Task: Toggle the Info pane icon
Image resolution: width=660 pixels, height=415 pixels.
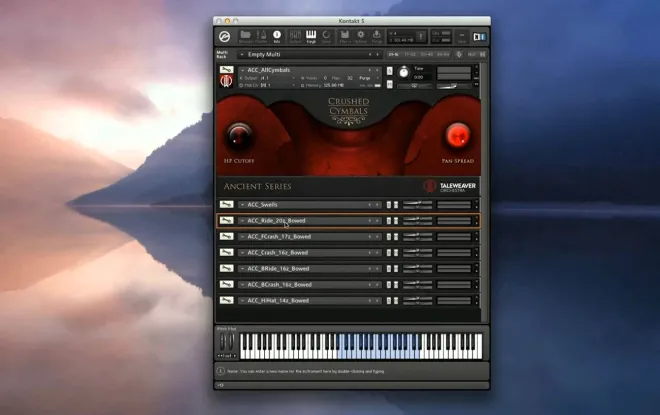Action: [x=277, y=37]
